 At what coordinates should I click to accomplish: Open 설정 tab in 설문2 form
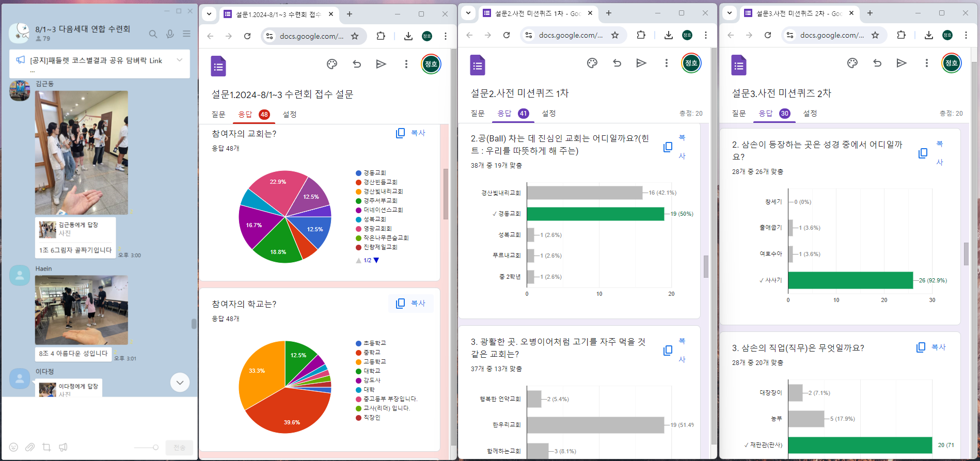tap(549, 114)
